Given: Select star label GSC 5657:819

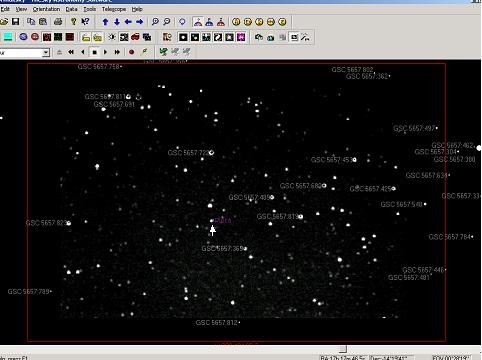Looking at the screenshot, I should point(277,217).
